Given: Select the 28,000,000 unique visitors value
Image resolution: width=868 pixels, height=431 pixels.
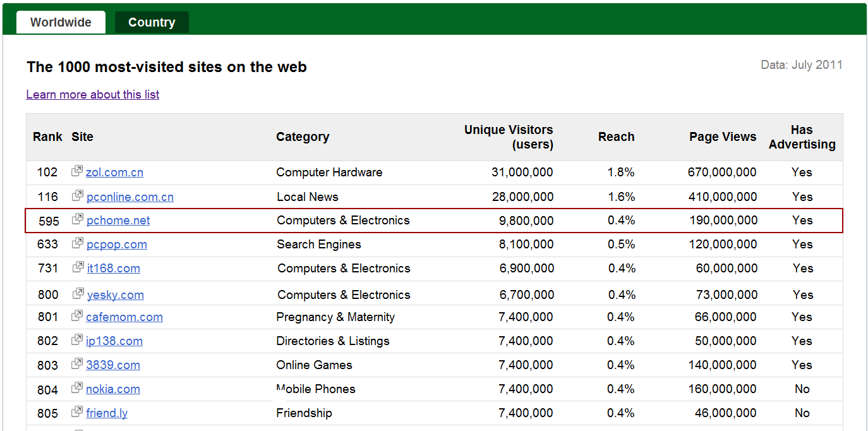Looking at the screenshot, I should [523, 197].
